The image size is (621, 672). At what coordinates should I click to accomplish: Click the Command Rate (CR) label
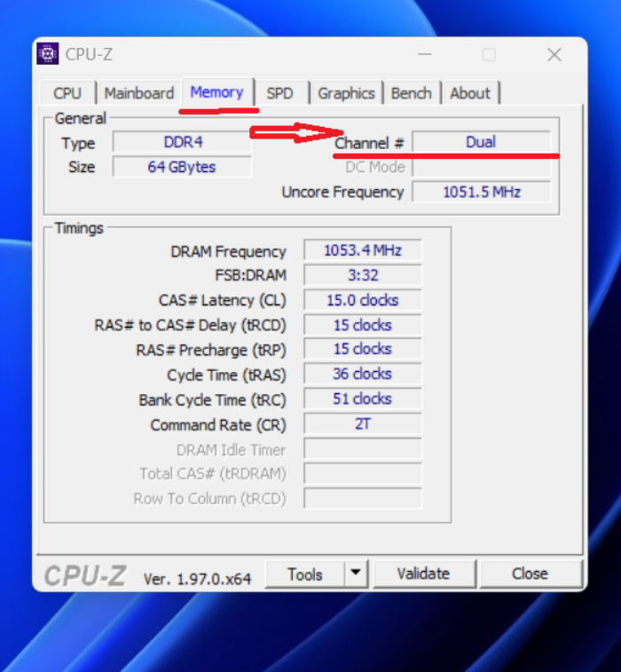218,425
